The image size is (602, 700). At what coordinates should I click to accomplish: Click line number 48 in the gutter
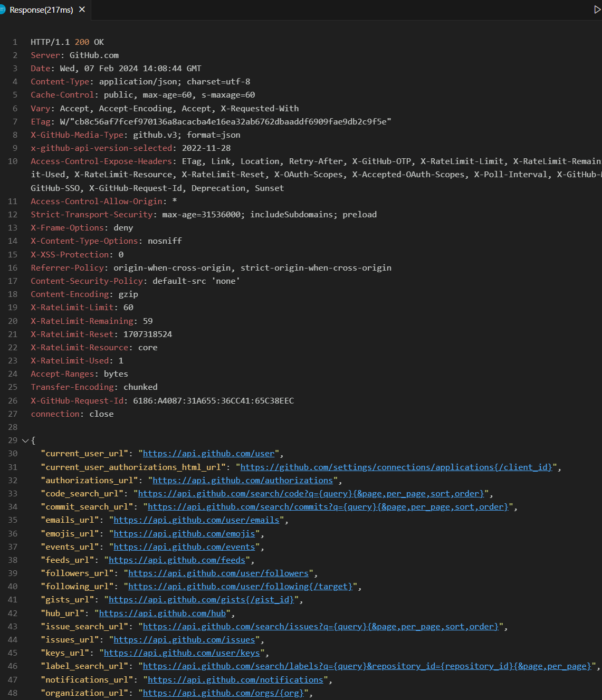[x=13, y=693]
